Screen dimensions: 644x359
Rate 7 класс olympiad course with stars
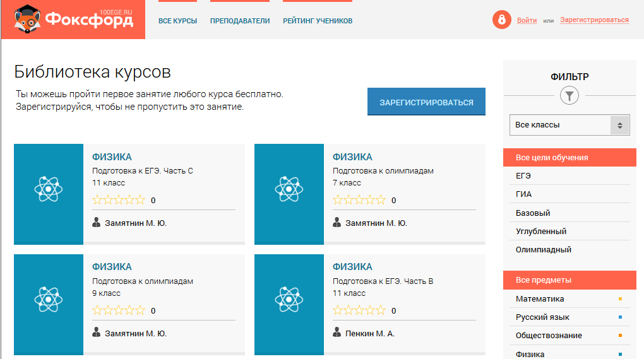tap(359, 200)
